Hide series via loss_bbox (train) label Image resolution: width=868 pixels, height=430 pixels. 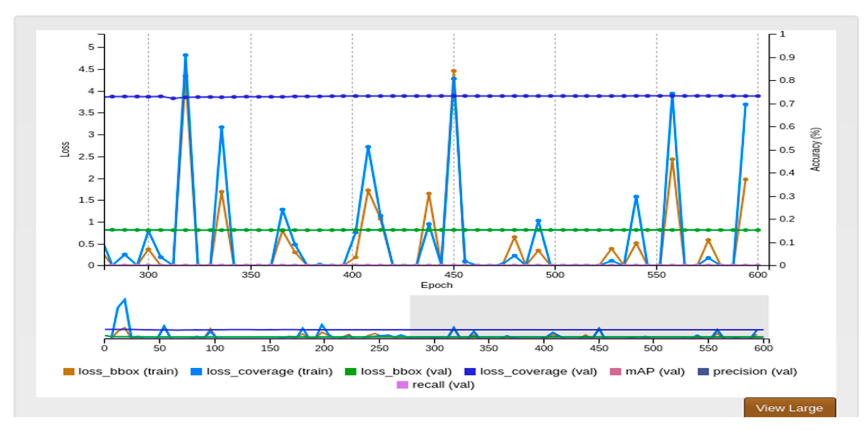click(128, 371)
